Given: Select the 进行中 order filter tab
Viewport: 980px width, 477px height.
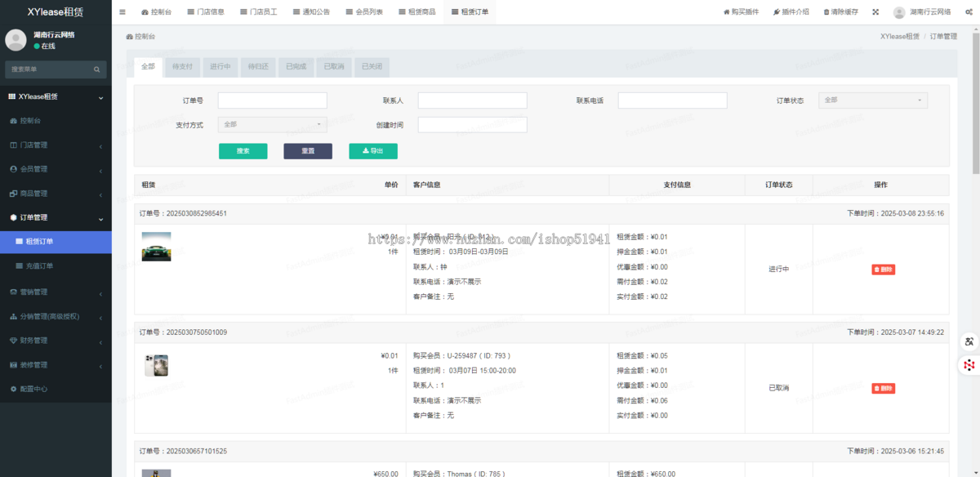Looking at the screenshot, I should coord(220,66).
